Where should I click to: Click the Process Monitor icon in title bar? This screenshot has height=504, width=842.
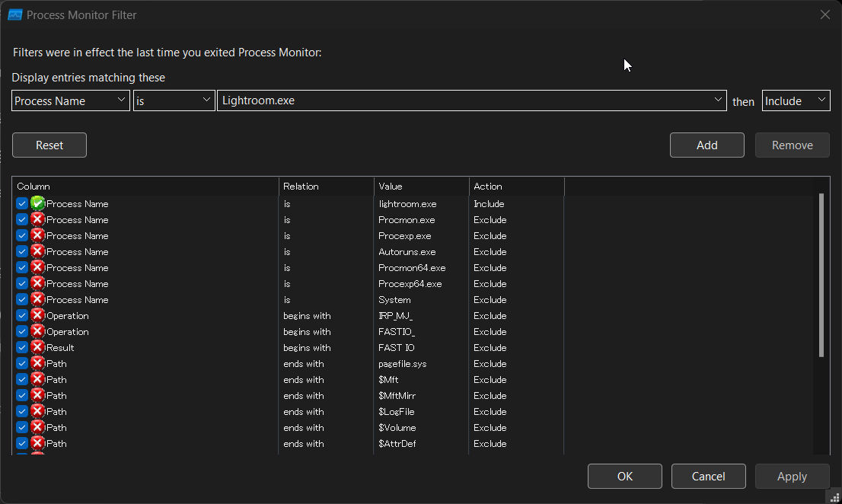15,15
